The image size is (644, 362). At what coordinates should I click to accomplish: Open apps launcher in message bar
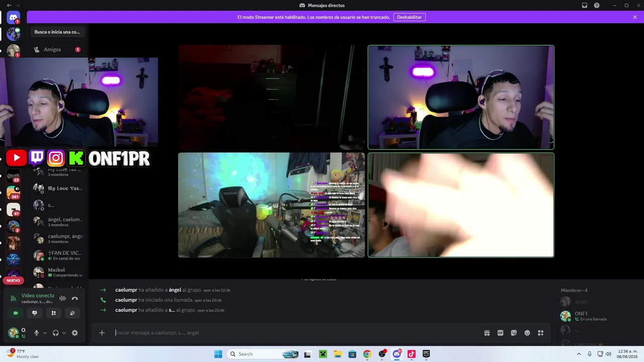pyautogui.click(x=541, y=333)
